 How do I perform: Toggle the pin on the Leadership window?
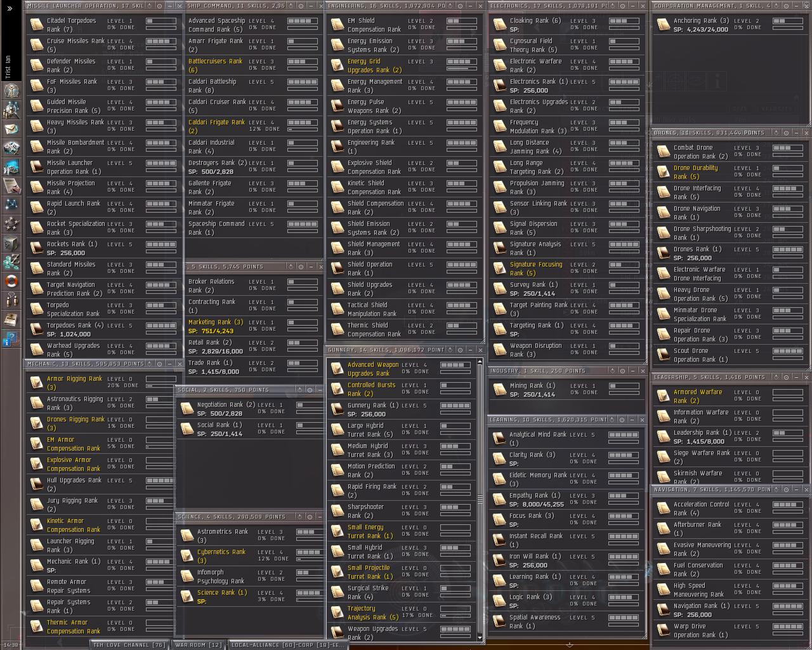click(785, 377)
